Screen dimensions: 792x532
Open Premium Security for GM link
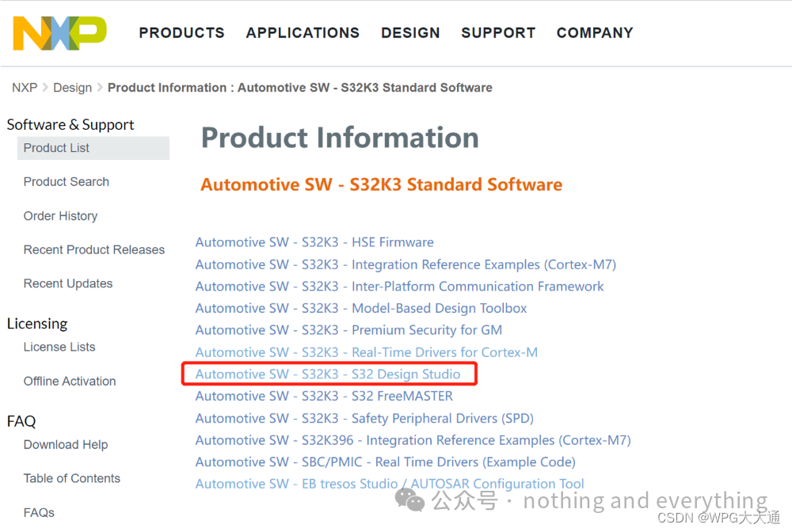348,330
